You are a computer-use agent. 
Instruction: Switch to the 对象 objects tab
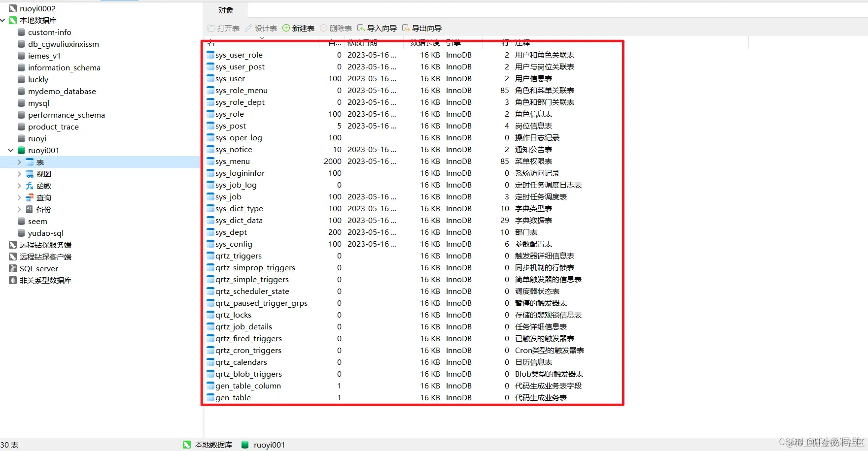pyautogui.click(x=226, y=10)
